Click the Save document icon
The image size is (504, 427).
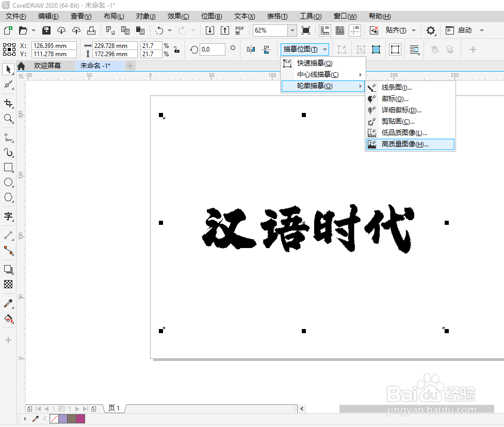46,30
